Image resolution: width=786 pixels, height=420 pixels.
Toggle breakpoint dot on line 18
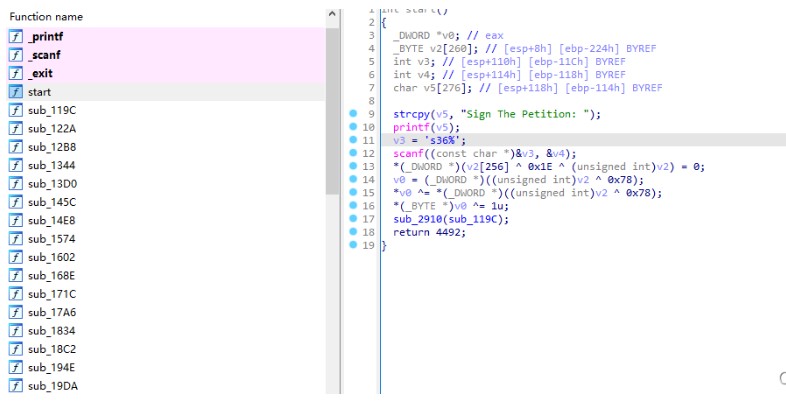[x=353, y=232]
